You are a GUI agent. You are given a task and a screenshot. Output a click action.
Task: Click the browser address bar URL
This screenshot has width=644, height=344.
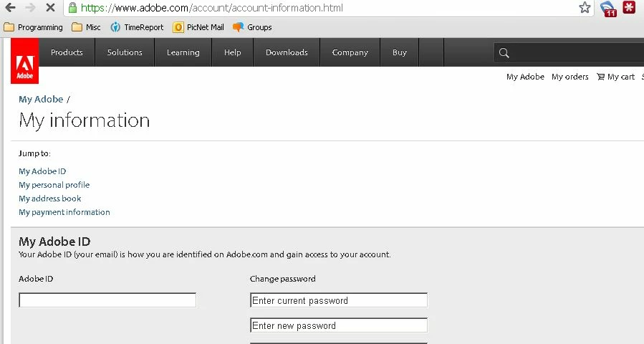(x=211, y=7)
